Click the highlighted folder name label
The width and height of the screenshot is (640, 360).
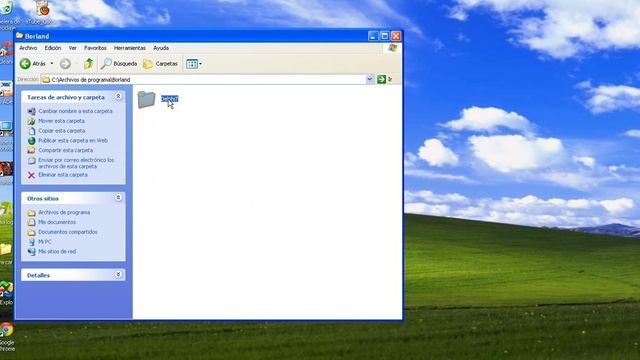point(169,98)
